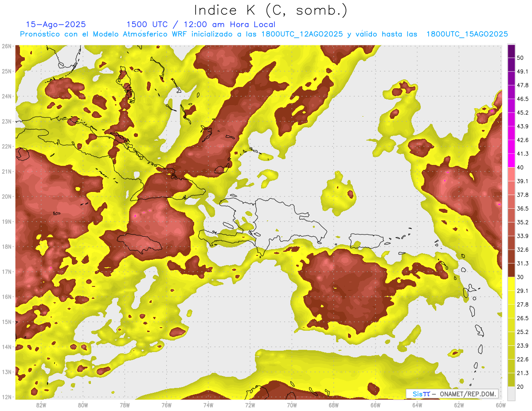
Task: Click colorbar label '47.8'
Action: tap(522, 85)
